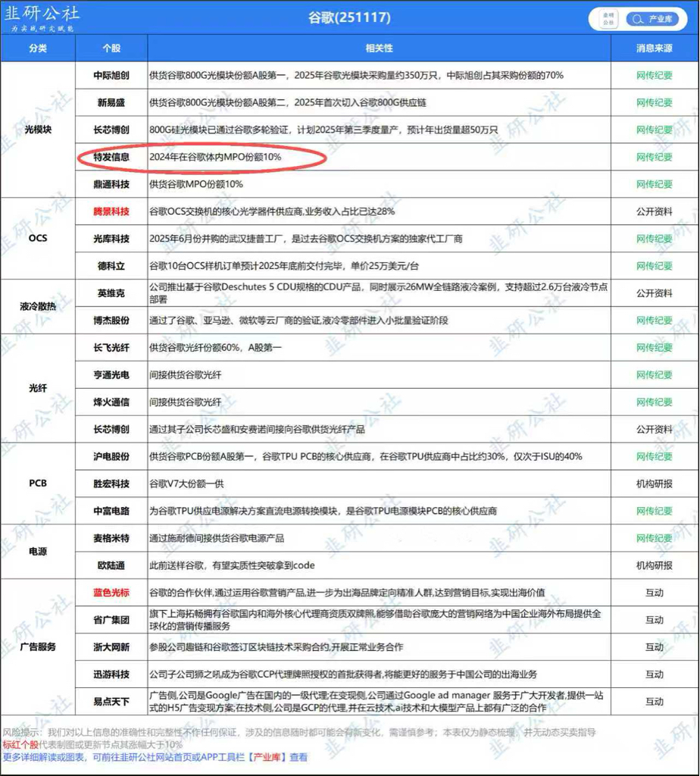Click the red 标红个股 legend text

click(x=20, y=744)
